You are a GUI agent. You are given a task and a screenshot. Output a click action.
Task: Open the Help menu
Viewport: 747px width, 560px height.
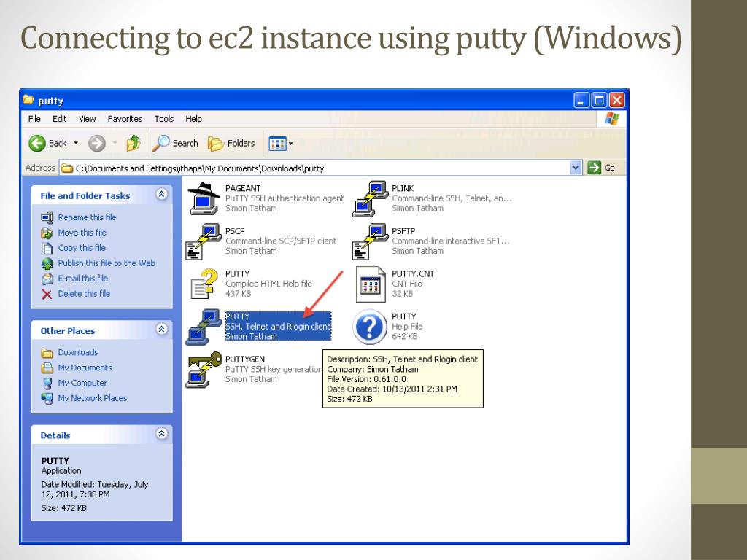[x=193, y=119]
